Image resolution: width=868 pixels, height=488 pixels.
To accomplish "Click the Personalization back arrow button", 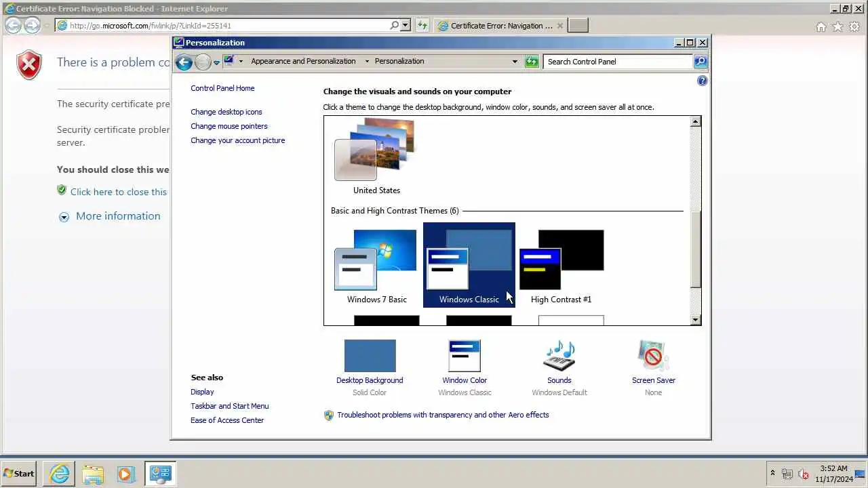I will [184, 62].
